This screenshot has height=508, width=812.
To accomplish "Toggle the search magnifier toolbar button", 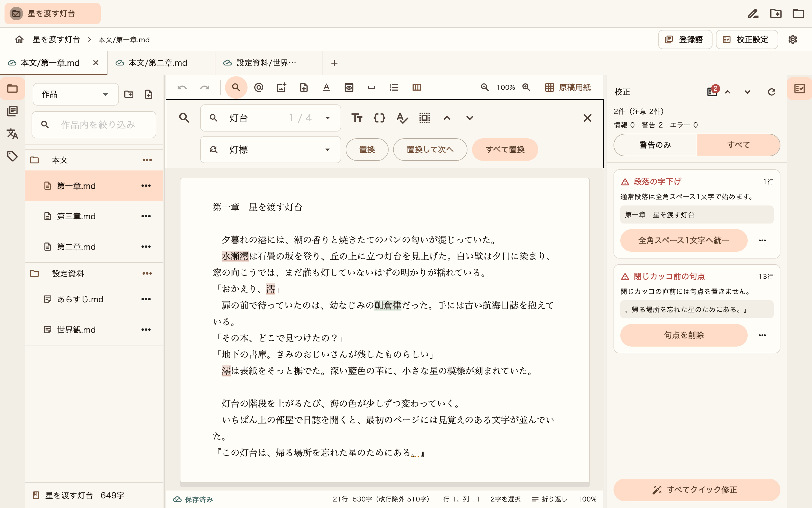I will 236,88.
